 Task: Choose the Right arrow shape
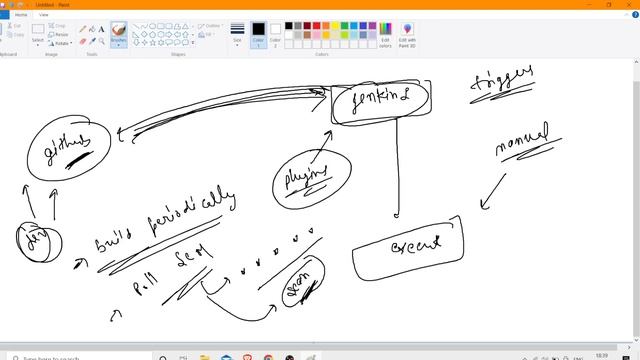point(169,34)
